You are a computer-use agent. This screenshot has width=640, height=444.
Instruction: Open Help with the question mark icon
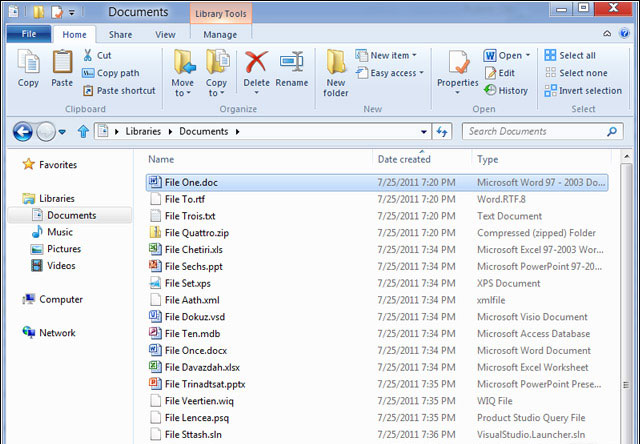click(624, 33)
